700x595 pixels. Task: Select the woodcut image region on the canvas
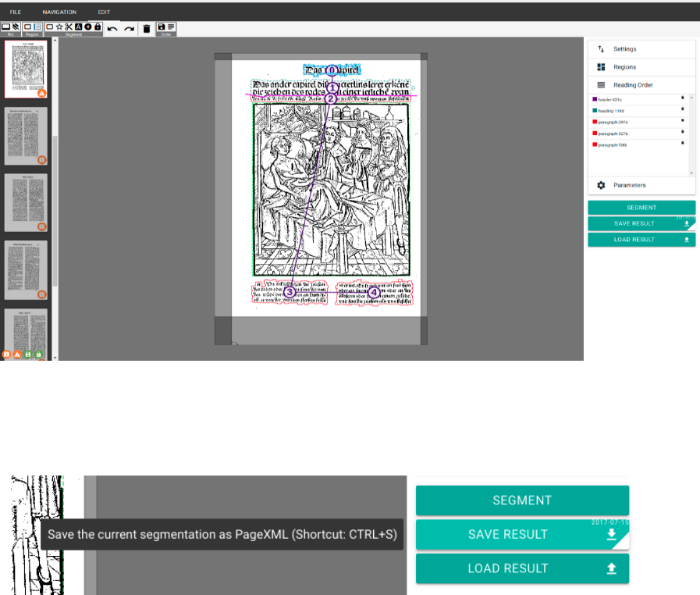point(331,190)
